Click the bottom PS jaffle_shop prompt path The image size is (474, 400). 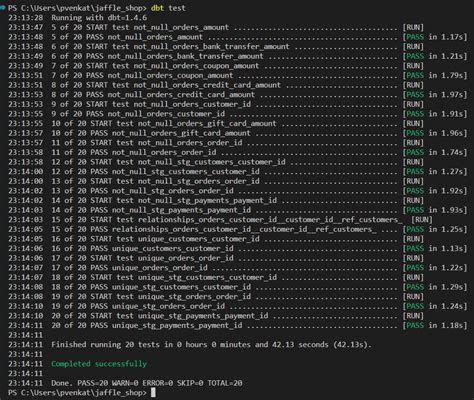pyautogui.click(x=77, y=393)
